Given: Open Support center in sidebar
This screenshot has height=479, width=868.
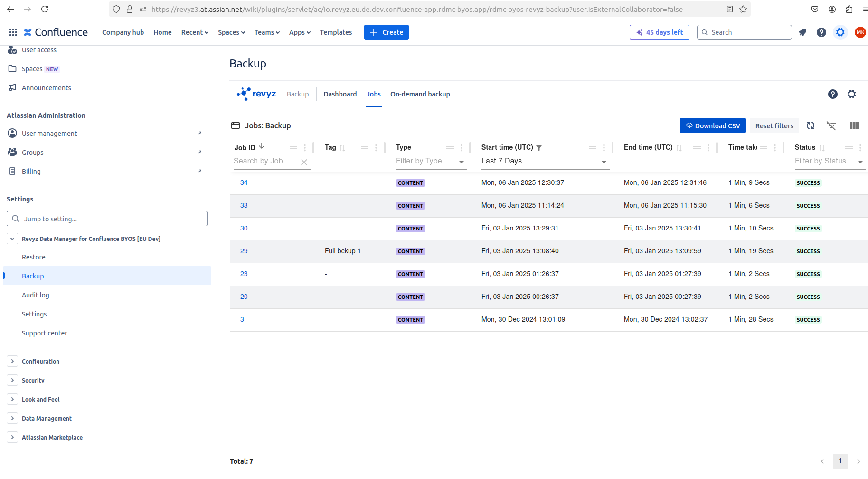Looking at the screenshot, I should coord(45,333).
